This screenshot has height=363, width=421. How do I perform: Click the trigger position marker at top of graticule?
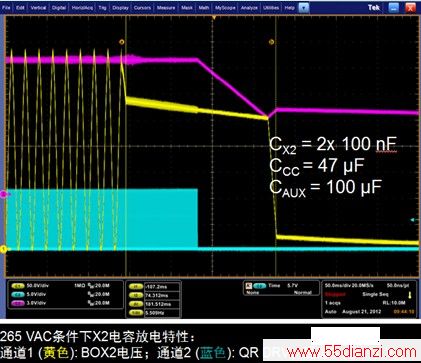coord(214,18)
